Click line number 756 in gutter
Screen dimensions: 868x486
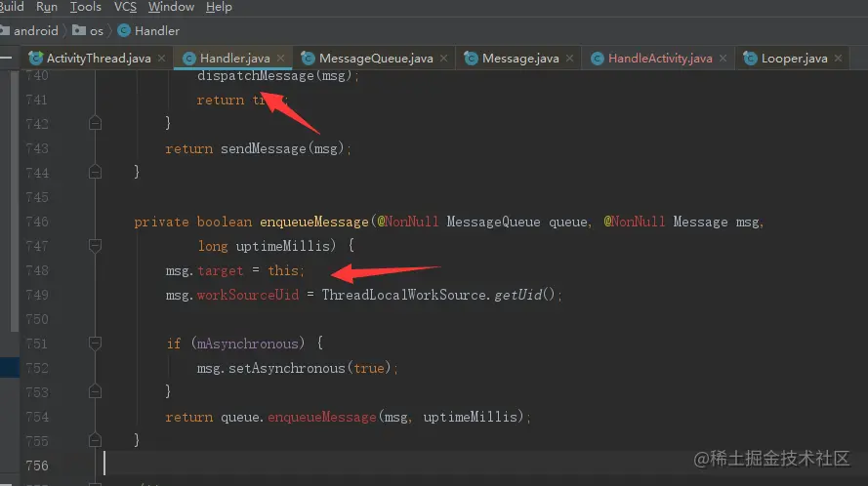pos(37,466)
